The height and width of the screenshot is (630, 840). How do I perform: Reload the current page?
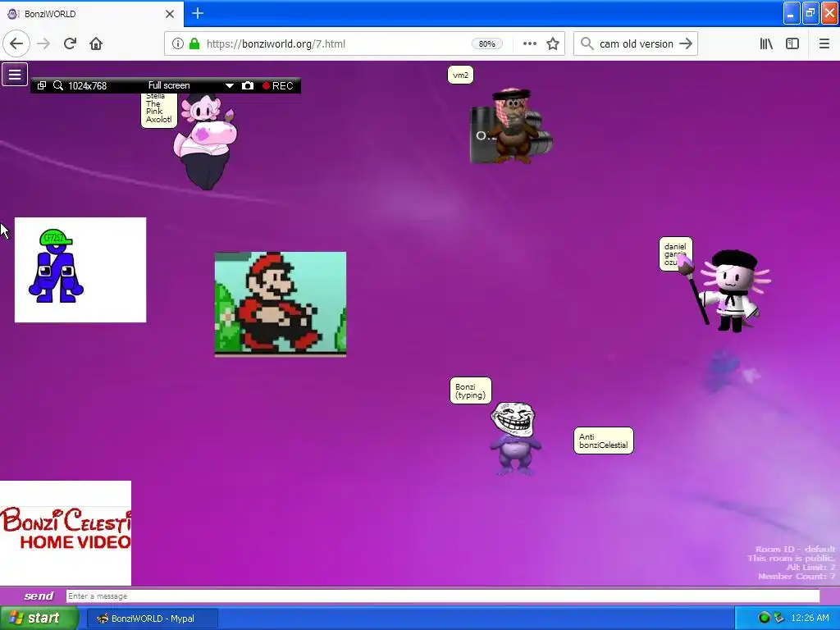click(71, 44)
